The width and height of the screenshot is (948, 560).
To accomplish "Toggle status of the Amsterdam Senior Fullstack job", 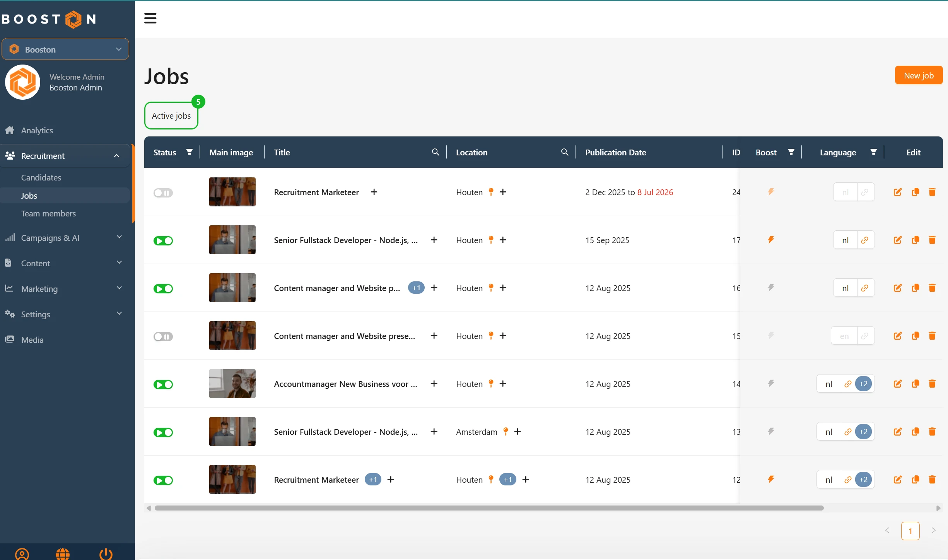I will (x=163, y=432).
